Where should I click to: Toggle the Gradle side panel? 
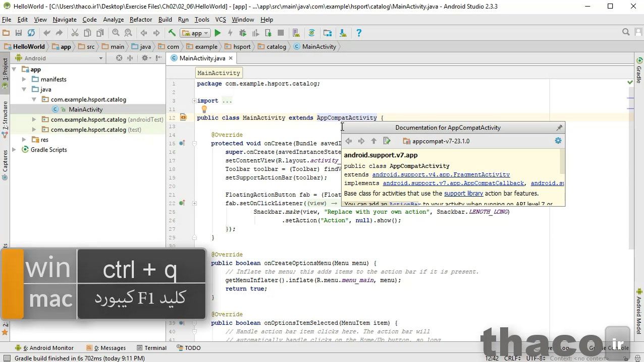pos(638,70)
